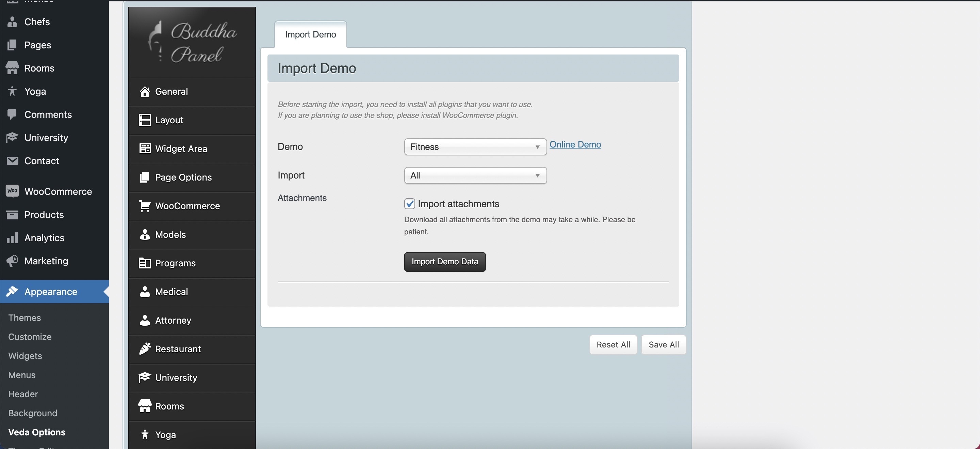Viewport: 980px width, 449px height.
Task: Click the Marketing megaphone icon in sidebar
Action: [12, 261]
